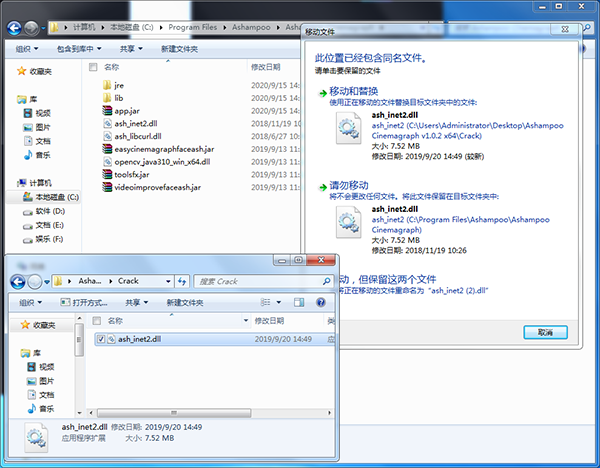Click Ashampoo segment in breadcrumb path
The width and height of the screenshot is (600, 468).
[251, 28]
